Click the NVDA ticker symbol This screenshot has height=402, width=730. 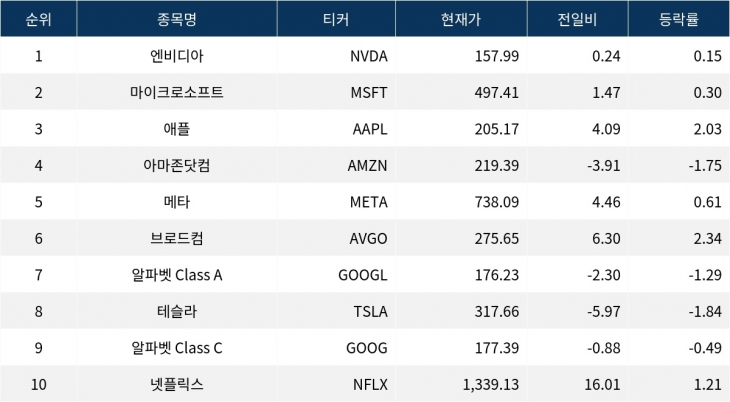point(368,56)
